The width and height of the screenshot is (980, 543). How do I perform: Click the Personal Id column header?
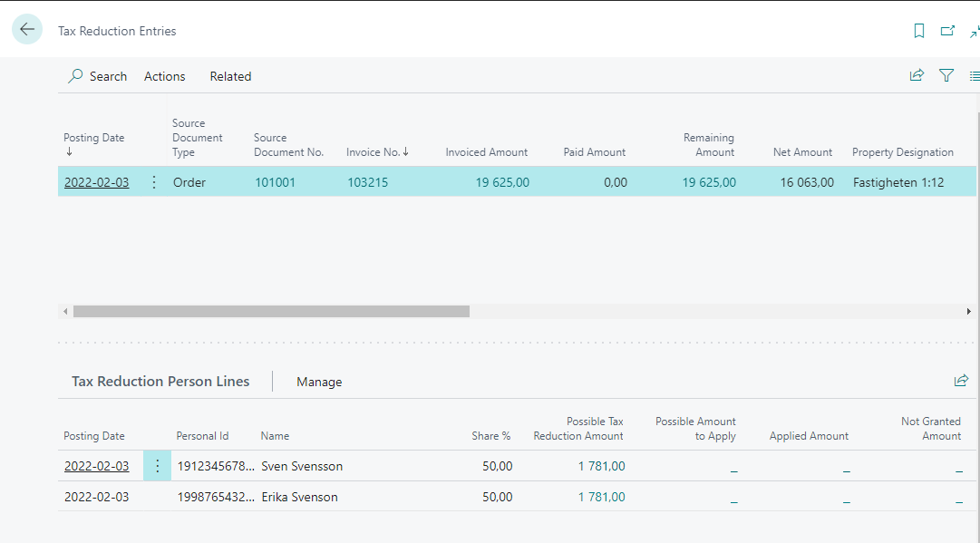pyautogui.click(x=202, y=435)
